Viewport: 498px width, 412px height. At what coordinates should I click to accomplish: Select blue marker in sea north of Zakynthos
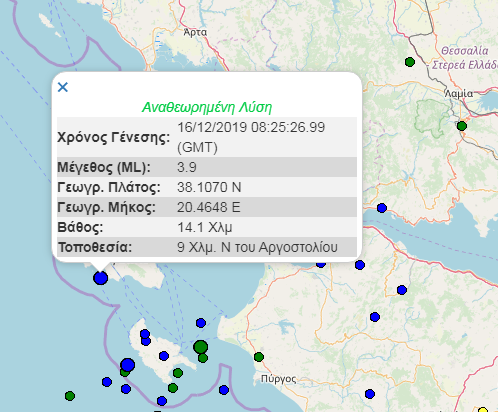pyautogui.click(x=201, y=323)
